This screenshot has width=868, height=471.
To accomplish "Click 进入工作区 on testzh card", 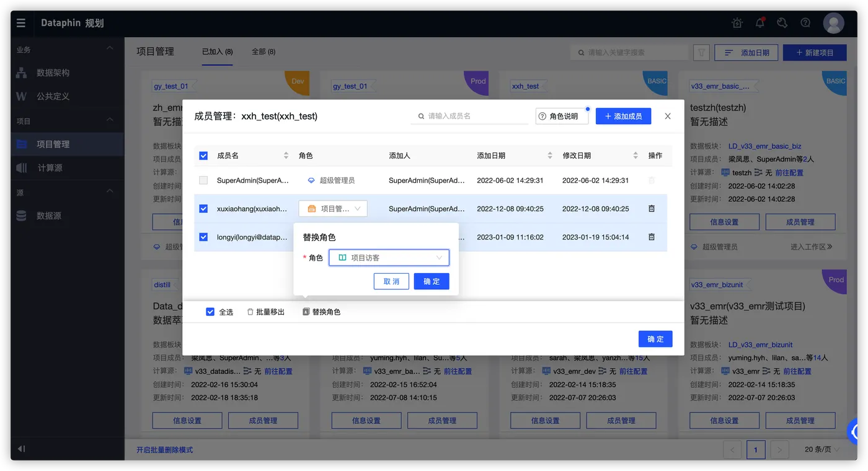I will click(x=812, y=246).
